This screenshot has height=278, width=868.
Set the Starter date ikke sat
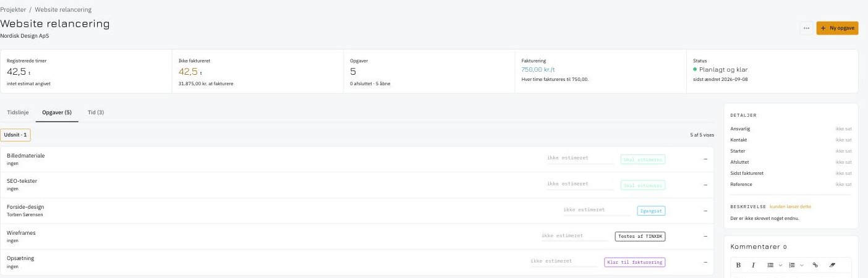coord(843,151)
